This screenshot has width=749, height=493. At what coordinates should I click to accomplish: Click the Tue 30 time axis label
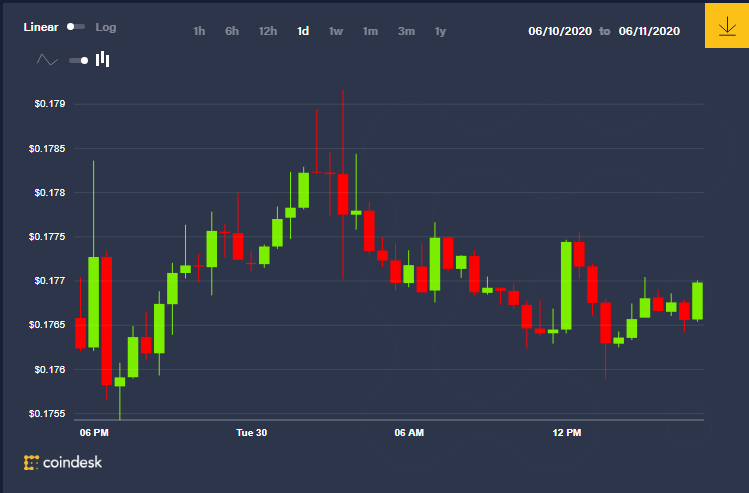252,433
